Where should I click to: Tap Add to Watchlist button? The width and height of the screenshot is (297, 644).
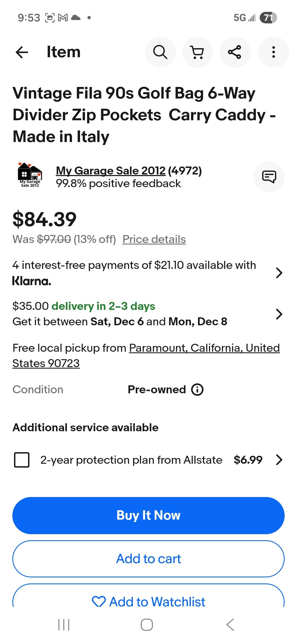click(x=148, y=601)
